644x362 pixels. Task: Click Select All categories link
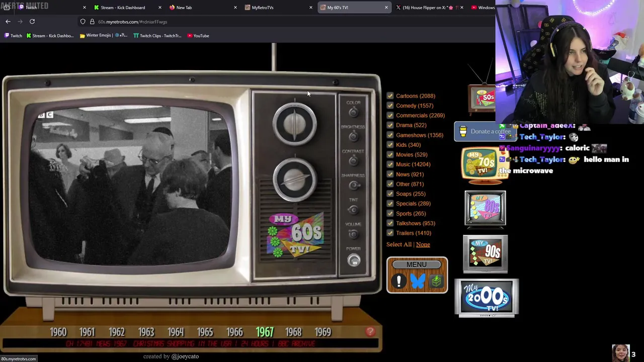pos(399,244)
